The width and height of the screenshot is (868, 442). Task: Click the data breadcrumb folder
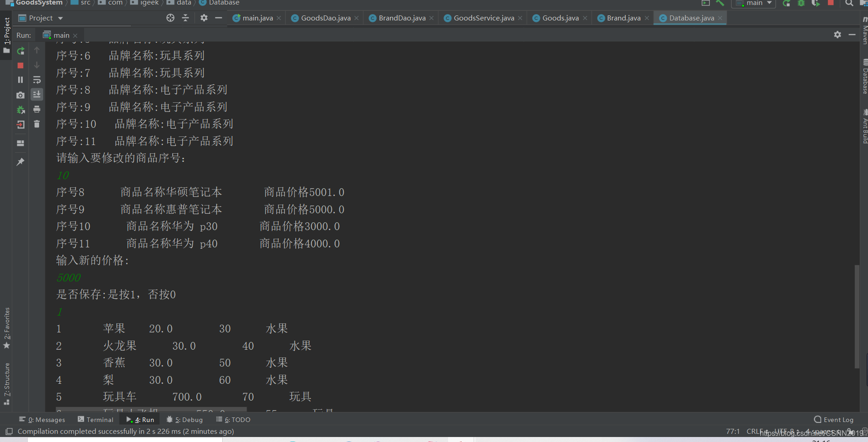pyautogui.click(x=179, y=3)
